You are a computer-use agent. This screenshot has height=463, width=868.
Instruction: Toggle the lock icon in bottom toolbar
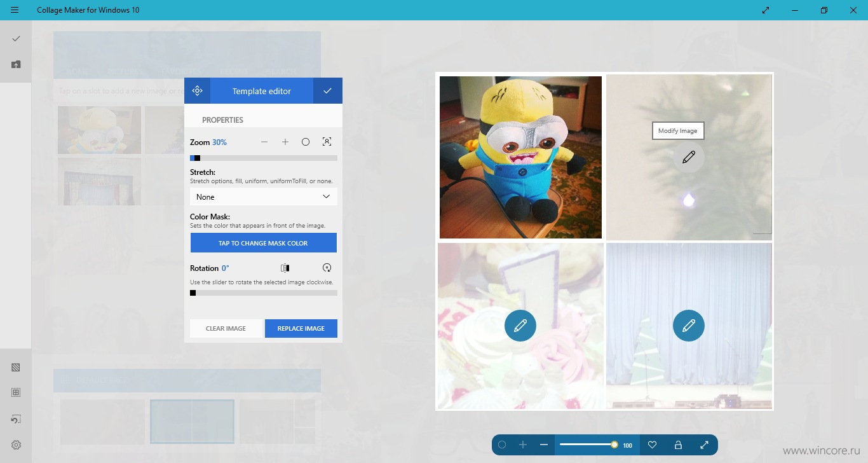coord(678,445)
